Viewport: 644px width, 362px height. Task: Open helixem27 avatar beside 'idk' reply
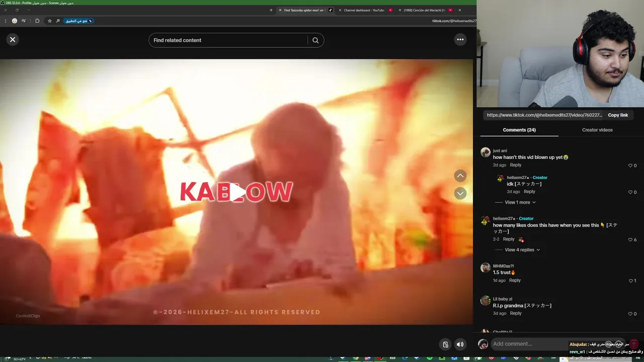click(x=500, y=178)
